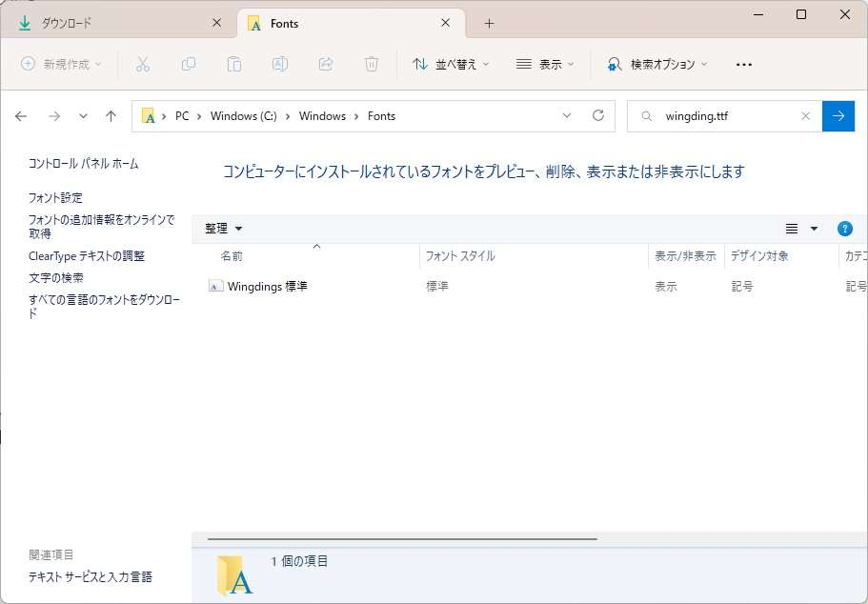Open 文字の検索 link
Image resolution: width=868 pixels, height=604 pixels.
point(56,278)
